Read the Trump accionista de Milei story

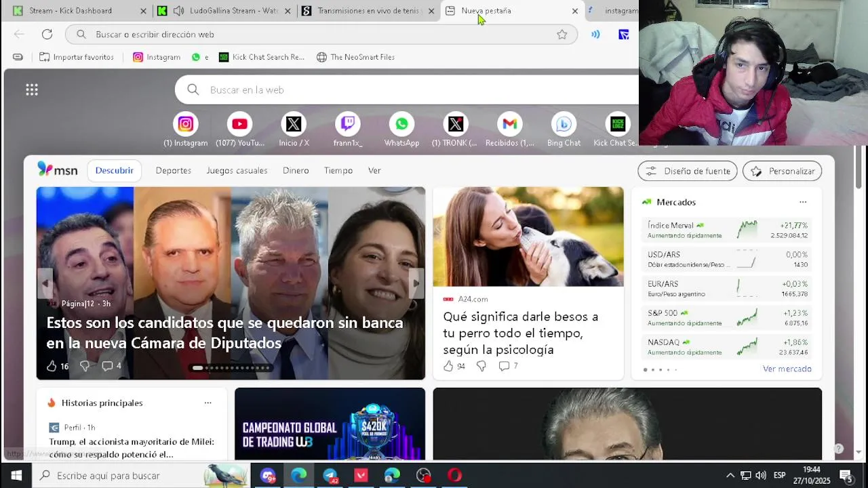(132, 448)
